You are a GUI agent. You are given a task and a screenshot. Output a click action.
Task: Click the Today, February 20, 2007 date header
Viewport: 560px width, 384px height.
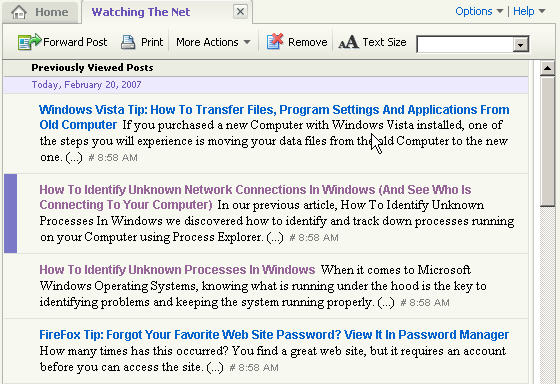coord(86,85)
